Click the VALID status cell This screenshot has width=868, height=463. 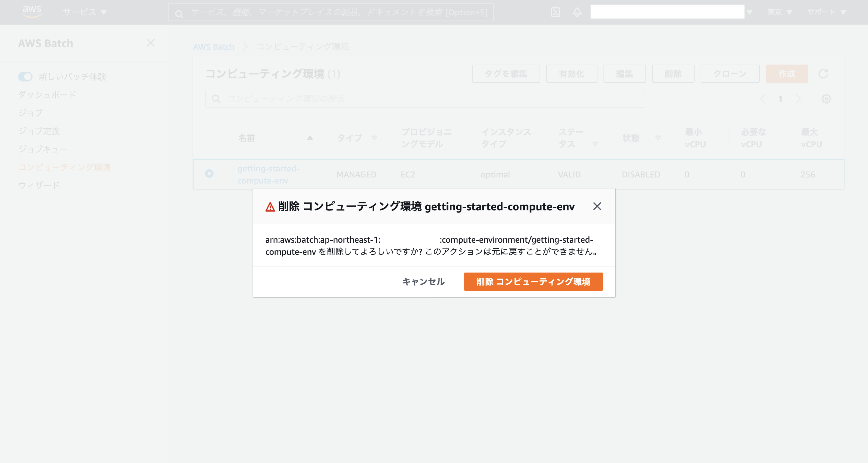(569, 174)
